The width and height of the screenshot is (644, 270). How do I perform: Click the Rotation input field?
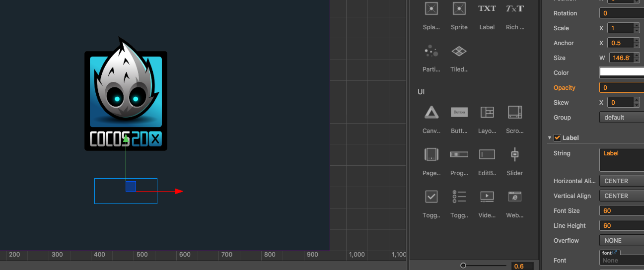coord(622,13)
